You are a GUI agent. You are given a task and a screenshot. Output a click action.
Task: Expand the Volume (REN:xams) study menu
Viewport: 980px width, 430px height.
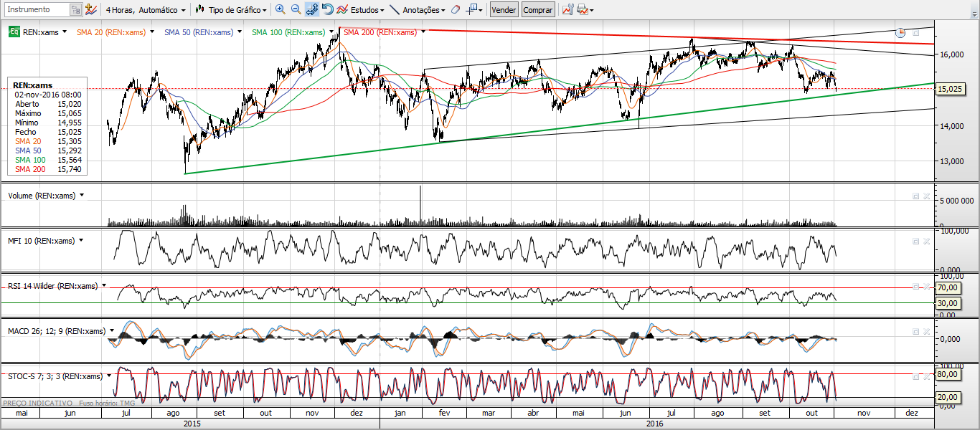[x=82, y=195]
